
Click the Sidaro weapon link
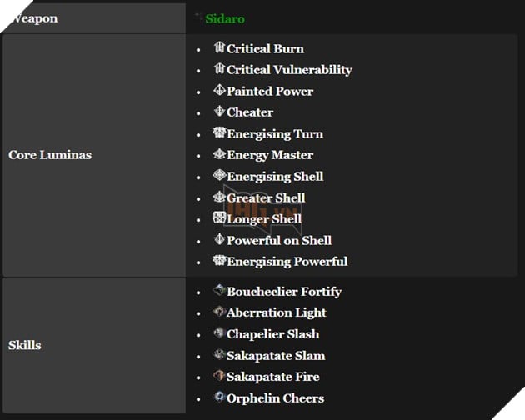click(224, 18)
